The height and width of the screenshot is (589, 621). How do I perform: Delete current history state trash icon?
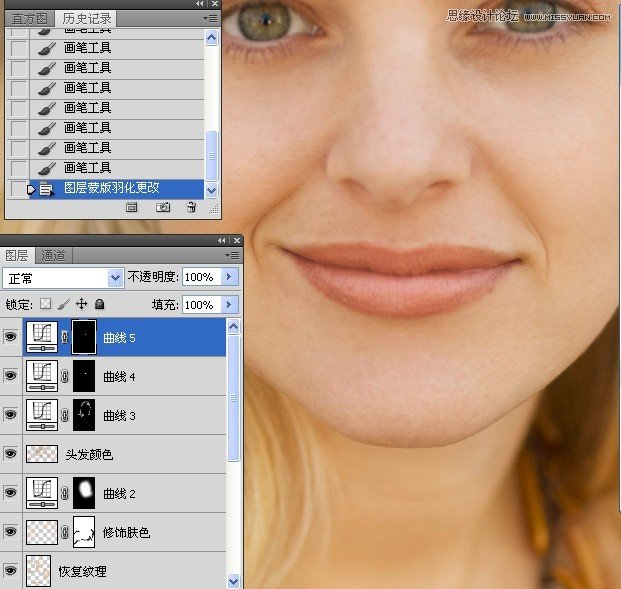(192, 208)
